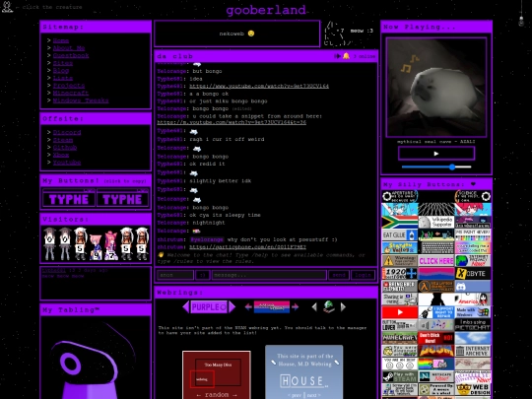Go to the Guestbook link
The width and height of the screenshot is (532, 399).
(x=71, y=55)
